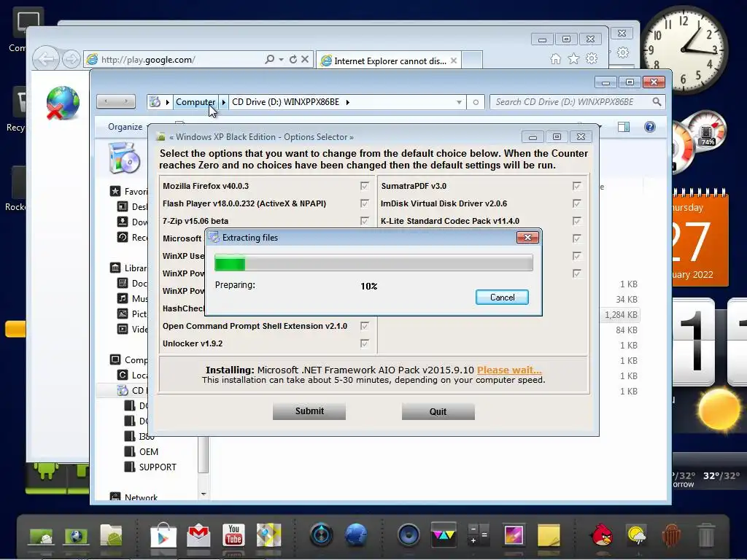Toggle the Explorer preview pane icon

(x=624, y=127)
